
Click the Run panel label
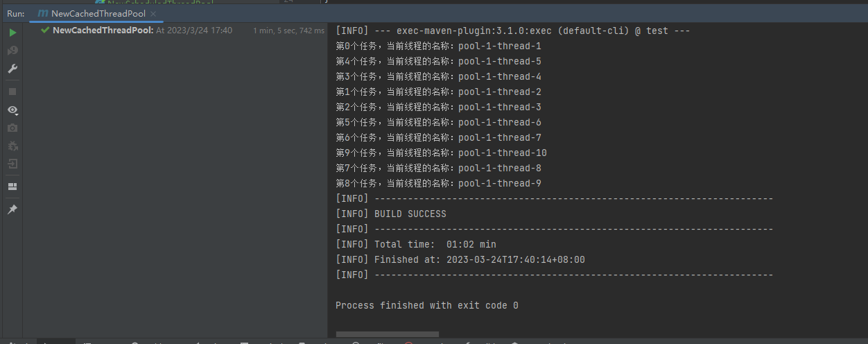tap(16, 13)
